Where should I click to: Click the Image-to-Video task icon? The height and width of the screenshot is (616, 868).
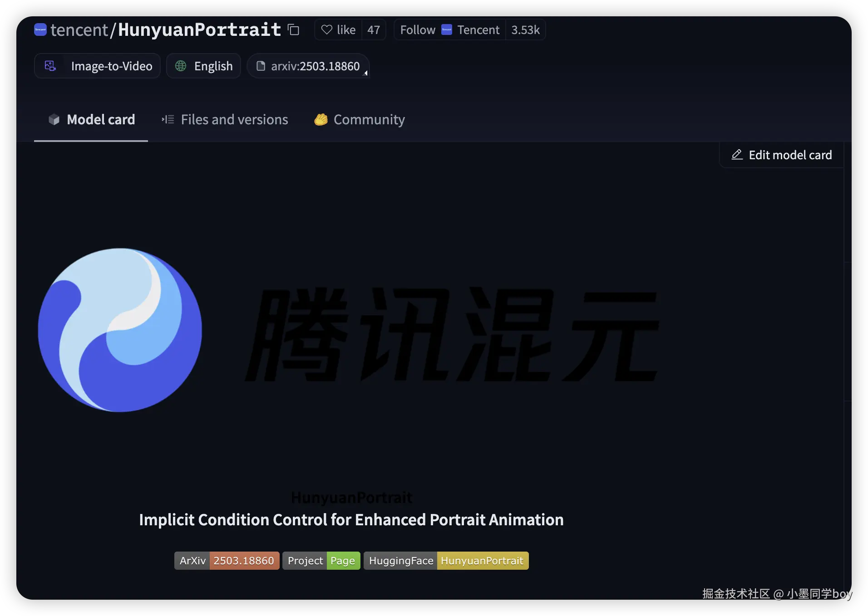50,66
